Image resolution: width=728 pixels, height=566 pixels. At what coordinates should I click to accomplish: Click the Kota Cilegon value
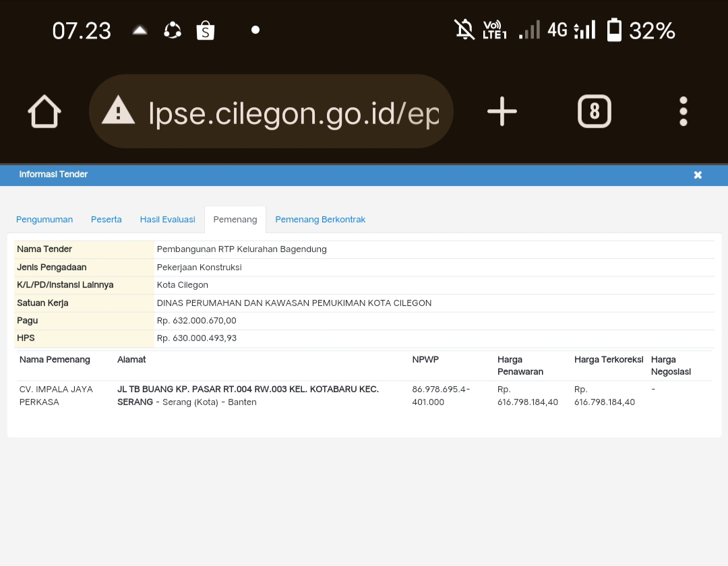pos(183,285)
